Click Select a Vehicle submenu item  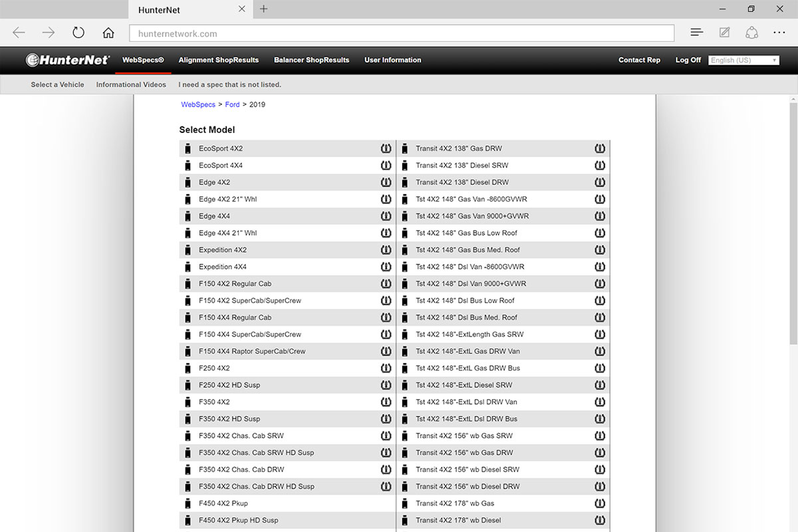pos(58,84)
